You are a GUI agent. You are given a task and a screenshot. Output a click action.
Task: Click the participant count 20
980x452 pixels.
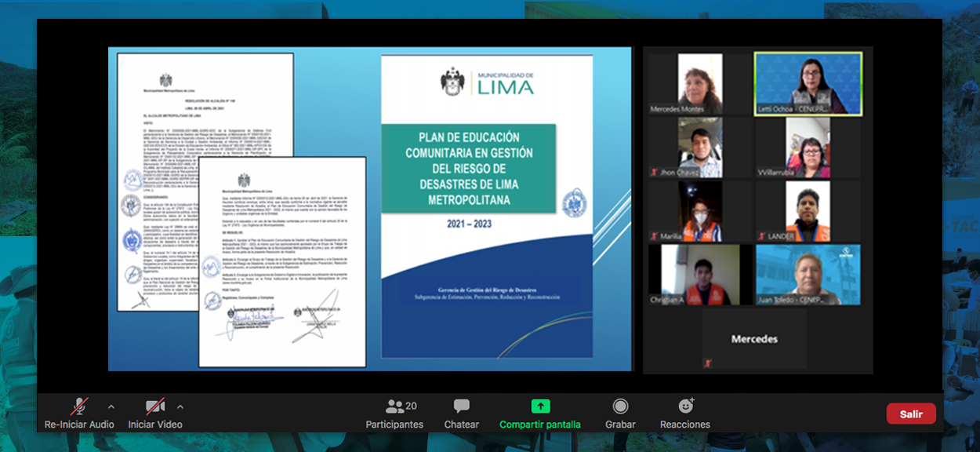click(411, 406)
